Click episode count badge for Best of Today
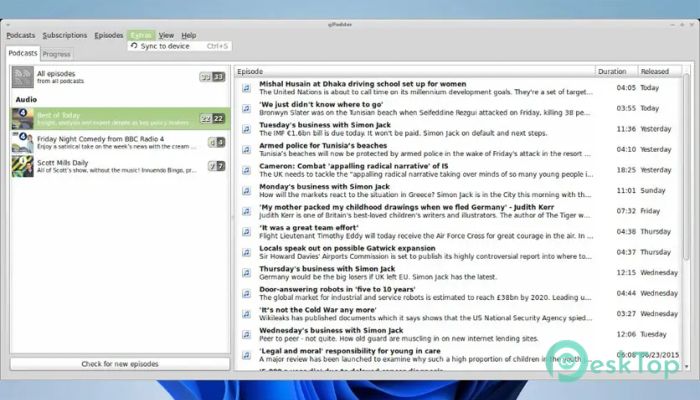 pyautogui.click(x=212, y=118)
